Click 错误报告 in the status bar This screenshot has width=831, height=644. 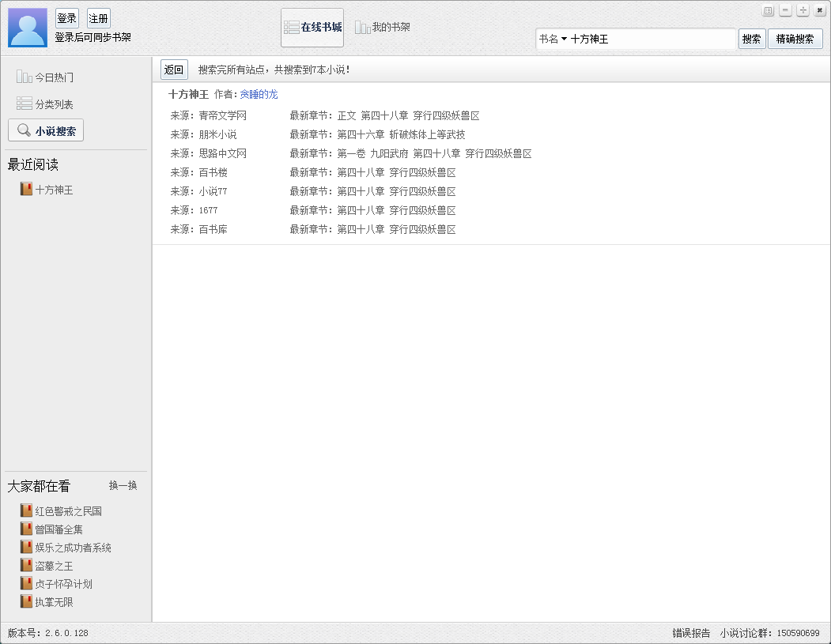(x=691, y=633)
